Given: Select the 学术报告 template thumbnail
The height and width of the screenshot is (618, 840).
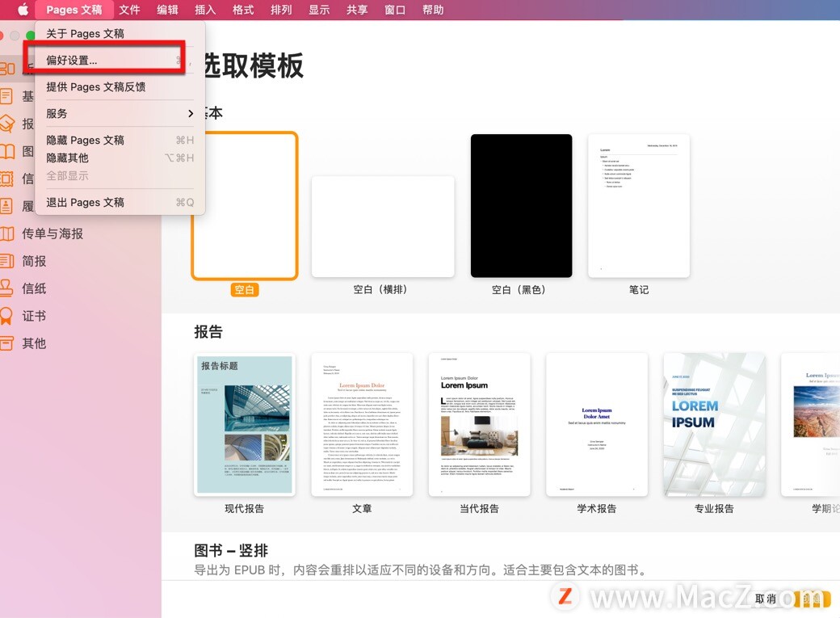Looking at the screenshot, I should pyautogui.click(x=597, y=424).
